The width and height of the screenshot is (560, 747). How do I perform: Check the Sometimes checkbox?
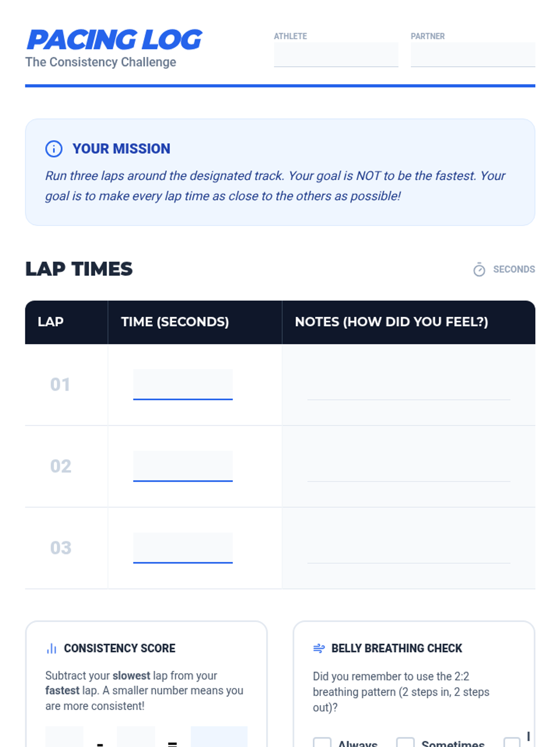point(406,742)
